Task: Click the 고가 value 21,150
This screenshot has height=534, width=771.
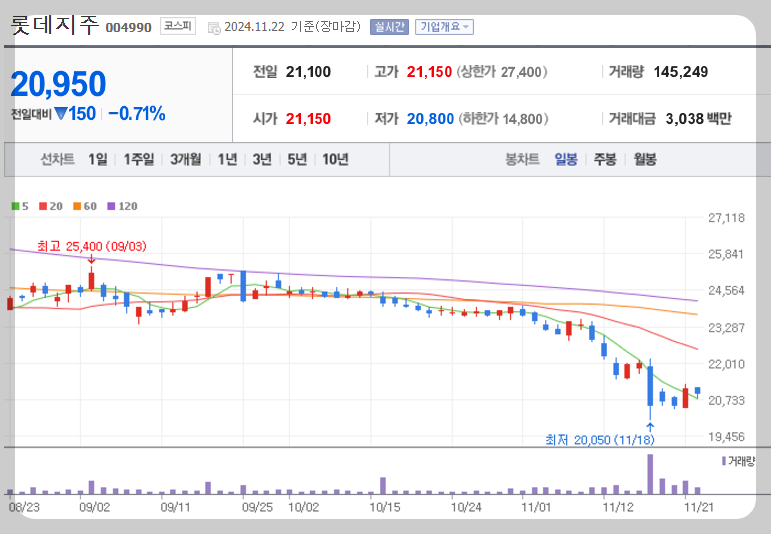Action: click(x=429, y=72)
